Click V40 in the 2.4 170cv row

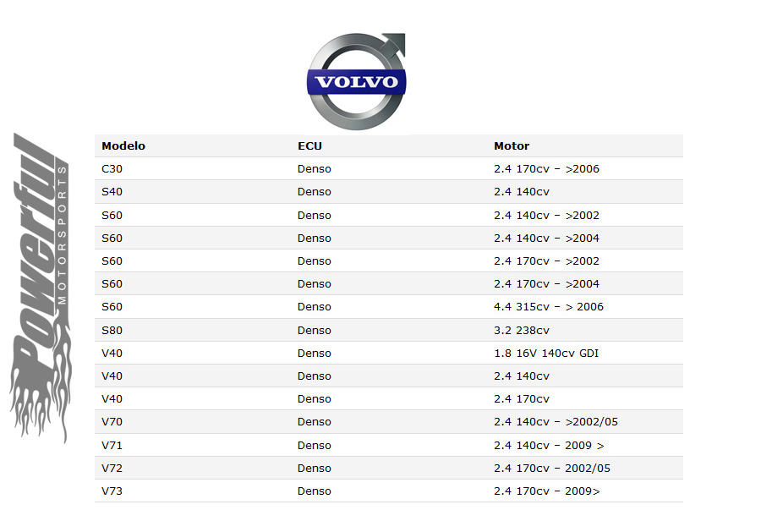(112, 399)
